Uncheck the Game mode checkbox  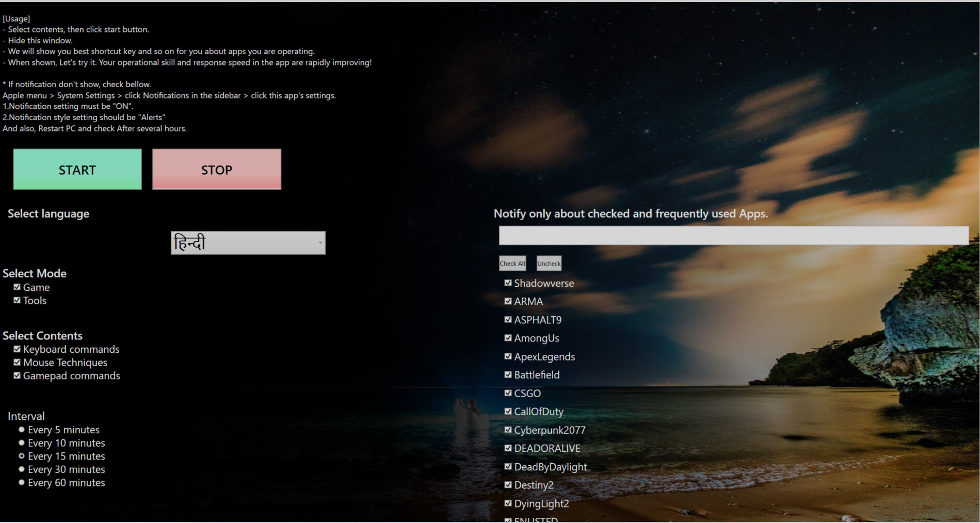point(17,286)
